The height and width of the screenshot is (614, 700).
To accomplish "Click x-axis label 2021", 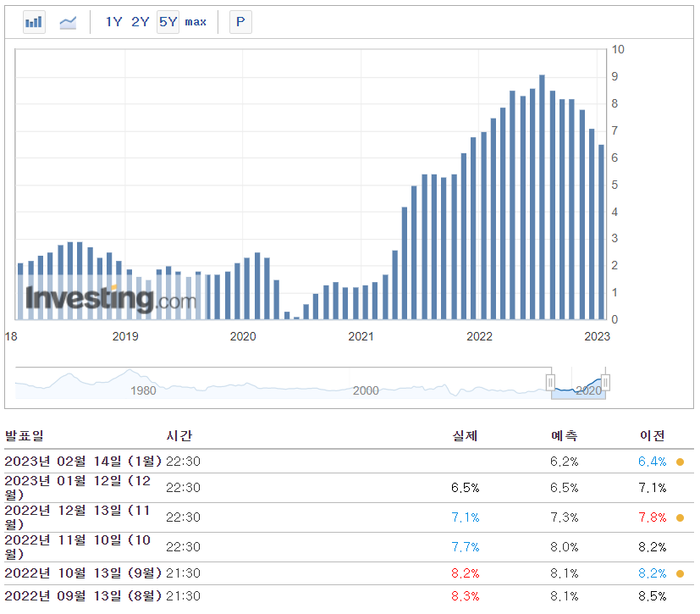I will click(361, 336).
